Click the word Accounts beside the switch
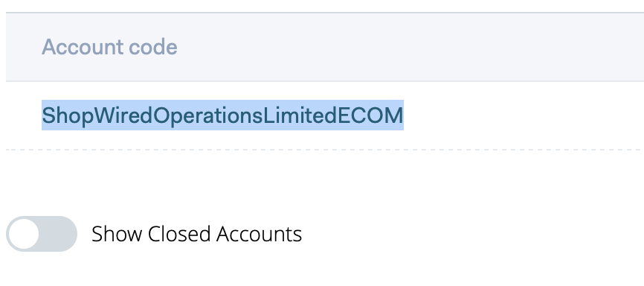The width and height of the screenshot is (644, 286). point(259,234)
